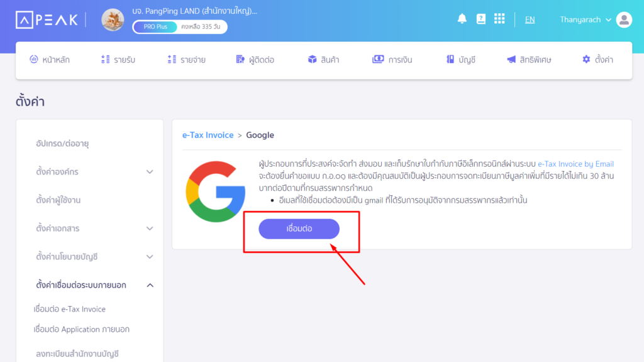Select ตั้งค่าองค์กร in the sidebar
The width and height of the screenshot is (644, 362).
(x=57, y=171)
